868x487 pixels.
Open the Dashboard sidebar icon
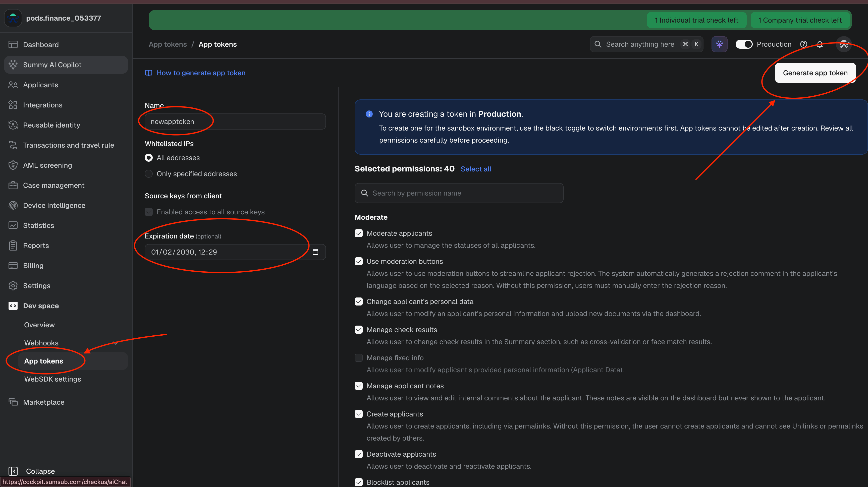pyautogui.click(x=13, y=44)
